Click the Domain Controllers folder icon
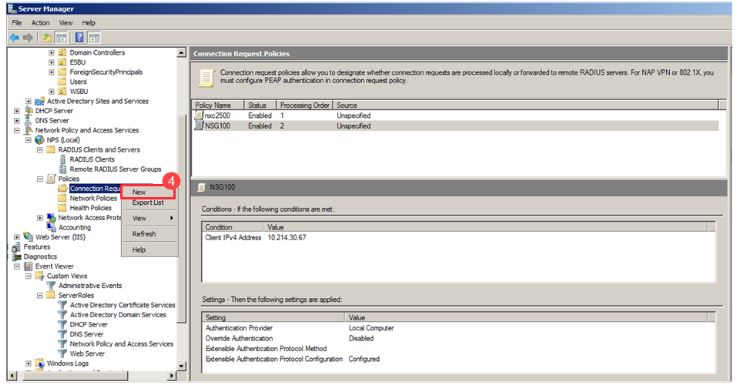This screenshot has width=741, height=392. click(62, 52)
